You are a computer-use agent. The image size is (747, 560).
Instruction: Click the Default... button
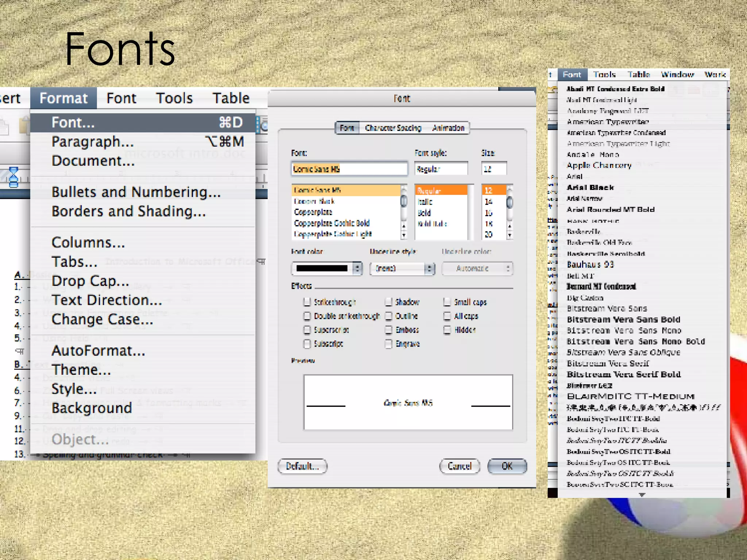tap(302, 466)
